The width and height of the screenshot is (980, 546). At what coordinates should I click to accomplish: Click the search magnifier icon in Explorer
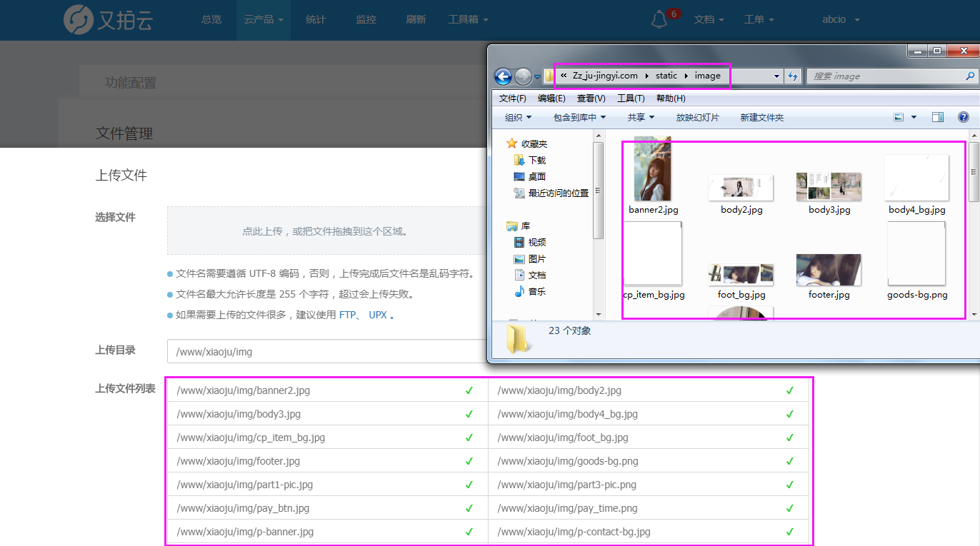point(970,76)
